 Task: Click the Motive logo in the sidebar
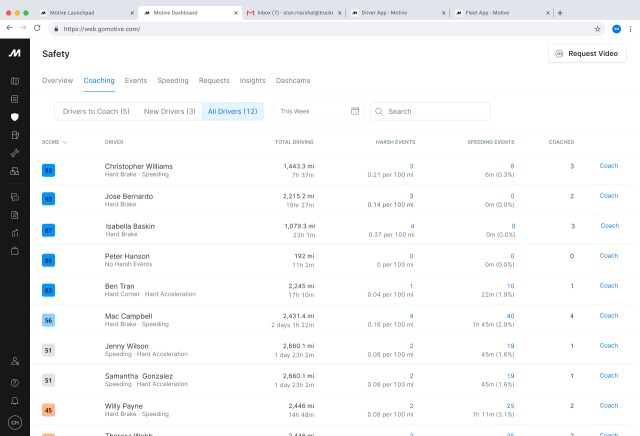point(14,53)
